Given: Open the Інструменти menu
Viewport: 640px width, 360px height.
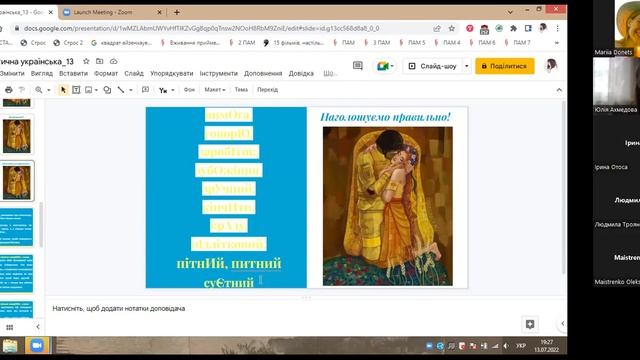Looking at the screenshot, I should (x=219, y=73).
